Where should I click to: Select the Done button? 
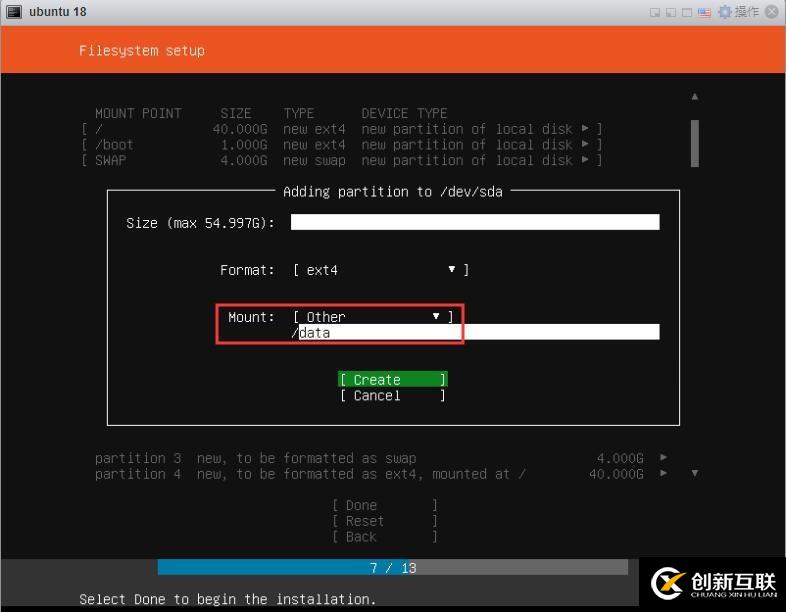(384, 505)
